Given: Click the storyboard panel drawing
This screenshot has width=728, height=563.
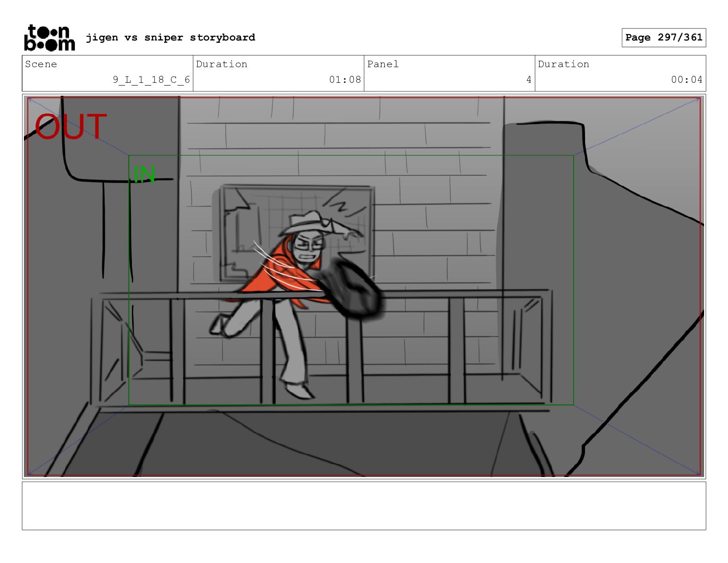Looking at the screenshot, I should (364, 287).
